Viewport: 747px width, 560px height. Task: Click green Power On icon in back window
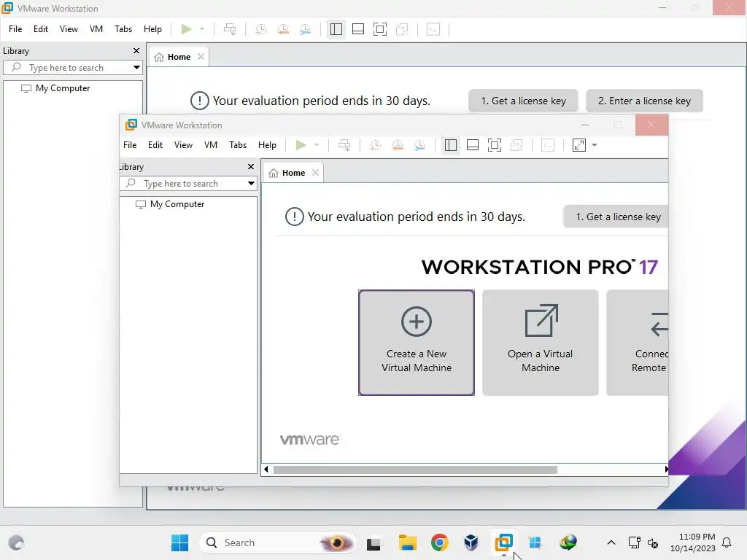pos(186,29)
